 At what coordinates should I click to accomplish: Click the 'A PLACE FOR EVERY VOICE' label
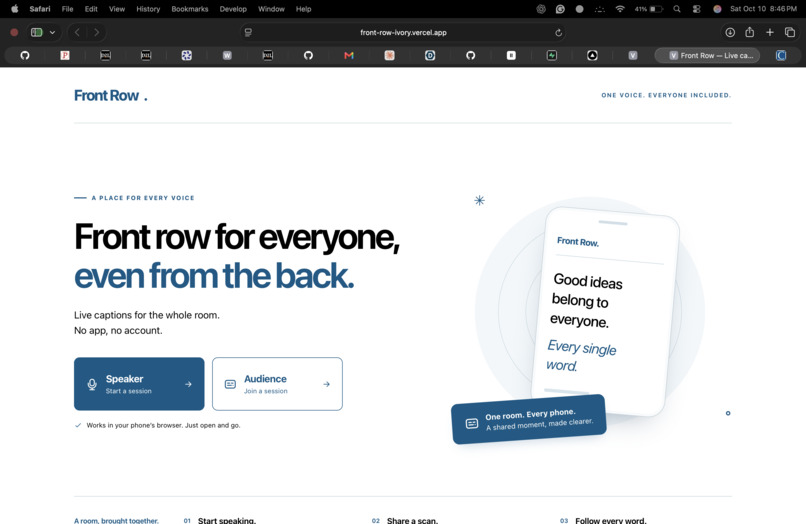(143, 198)
